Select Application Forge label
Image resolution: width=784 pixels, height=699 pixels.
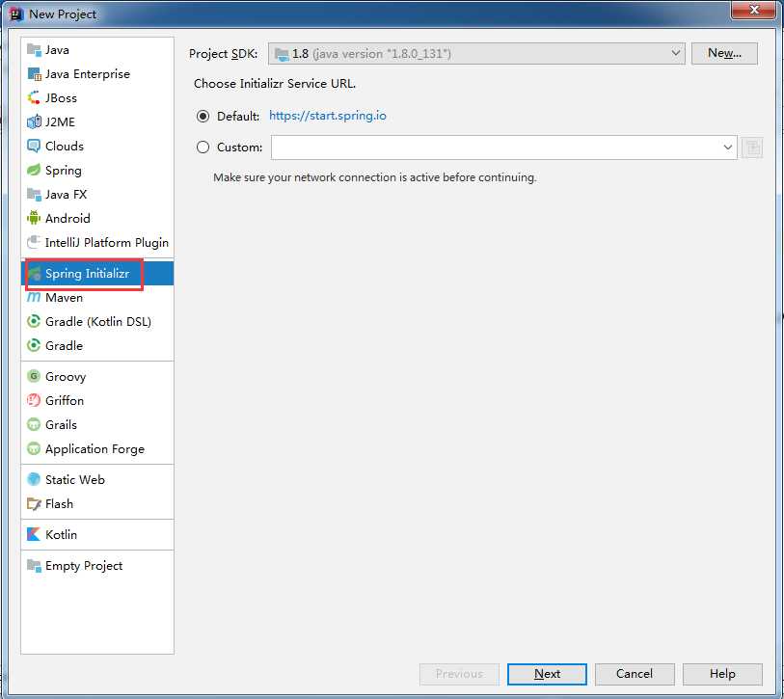[95, 449]
